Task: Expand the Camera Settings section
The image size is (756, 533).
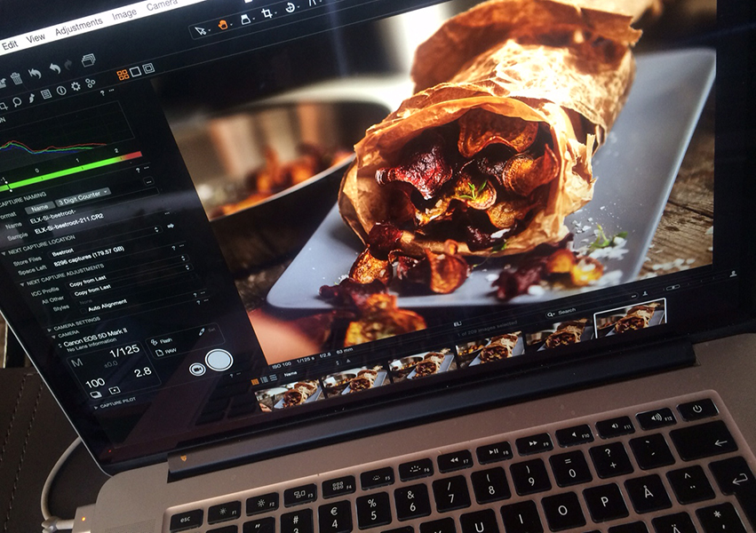Action: pyautogui.click(x=49, y=330)
